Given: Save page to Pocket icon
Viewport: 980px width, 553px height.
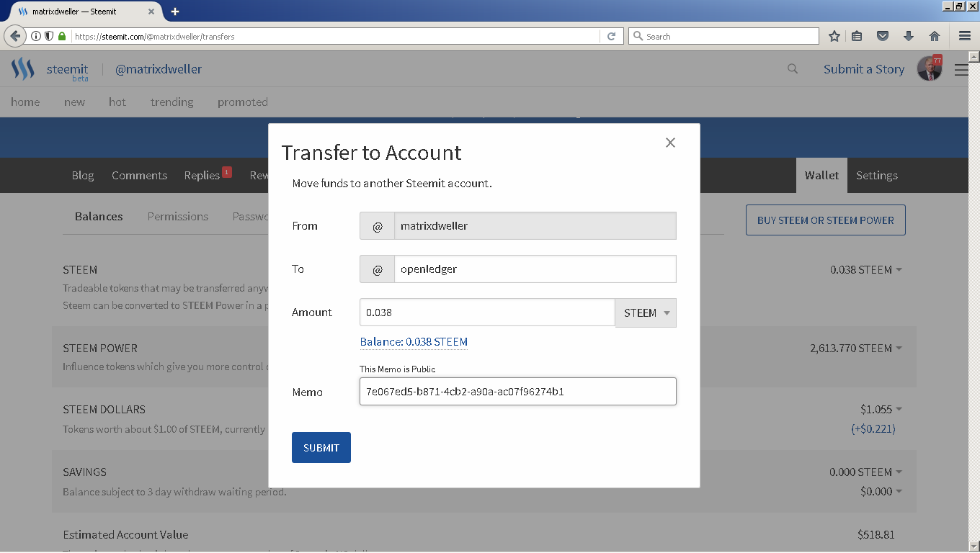Looking at the screenshot, I should coord(883,36).
